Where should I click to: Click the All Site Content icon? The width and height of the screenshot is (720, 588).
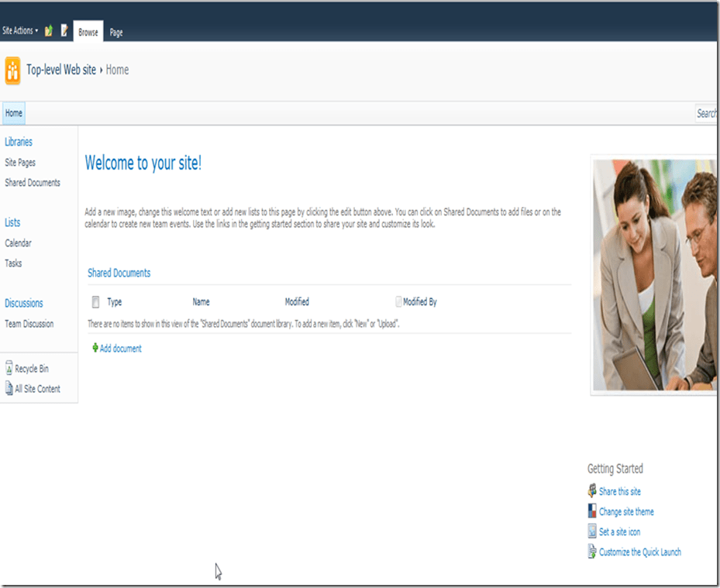click(9, 389)
